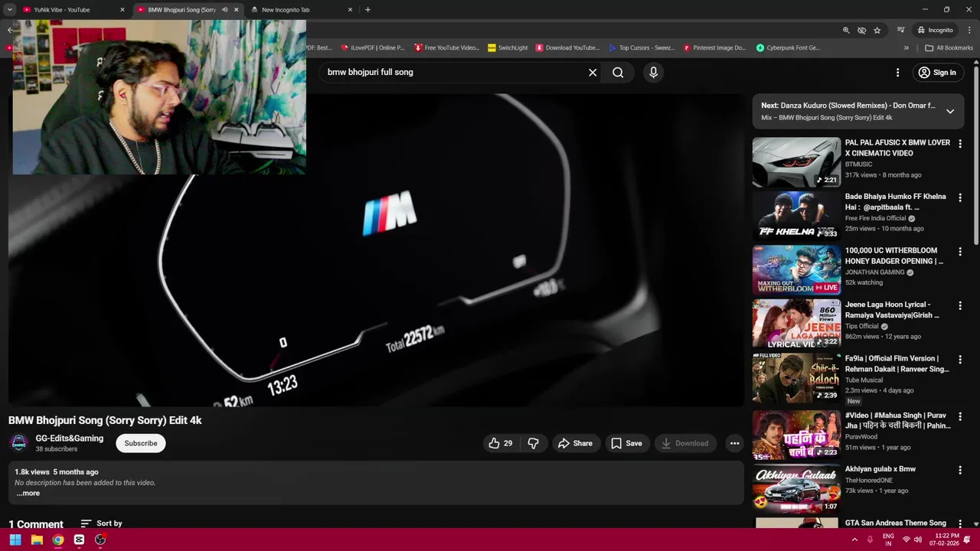980x551 pixels.
Task: Play PAL PAL AFUSIC X BMW thumbnail
Action: click(796, 162)
